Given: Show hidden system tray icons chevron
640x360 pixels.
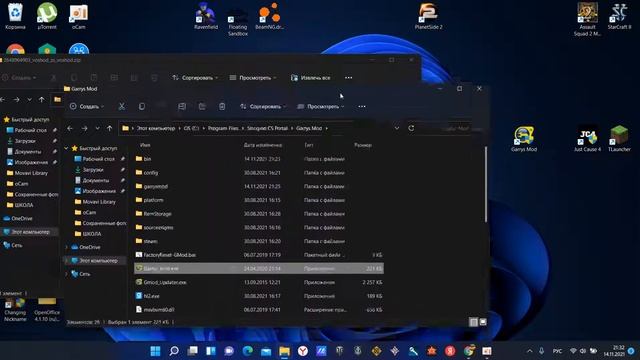Looking at the screenshot, I should point(529,351).
